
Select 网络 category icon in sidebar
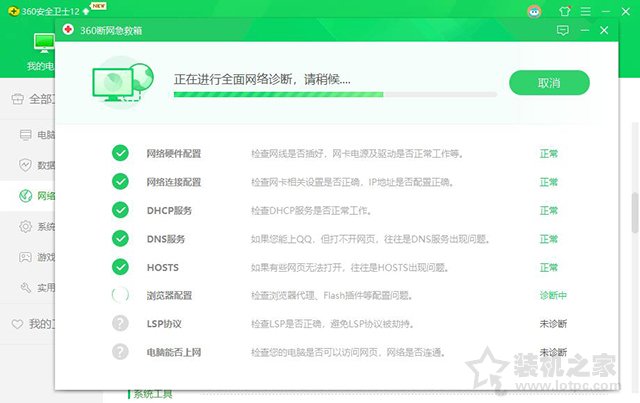tap(25, 196)
